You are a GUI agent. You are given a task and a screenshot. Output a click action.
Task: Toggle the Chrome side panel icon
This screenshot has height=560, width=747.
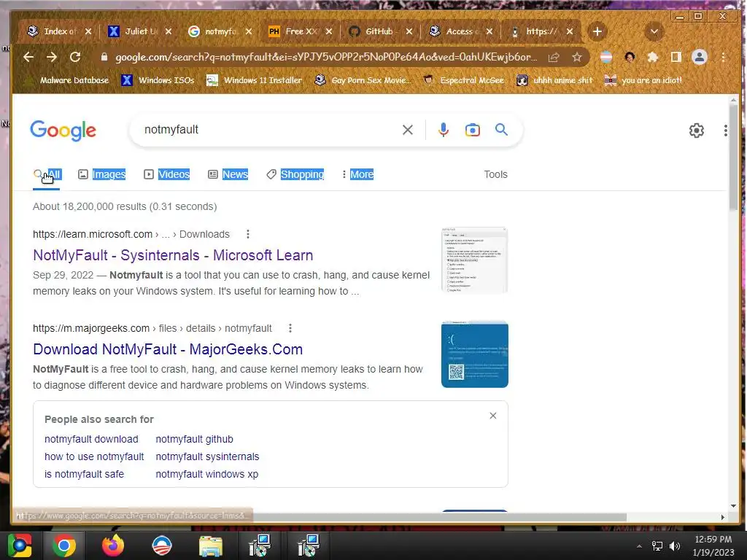[x=676, y=57]
